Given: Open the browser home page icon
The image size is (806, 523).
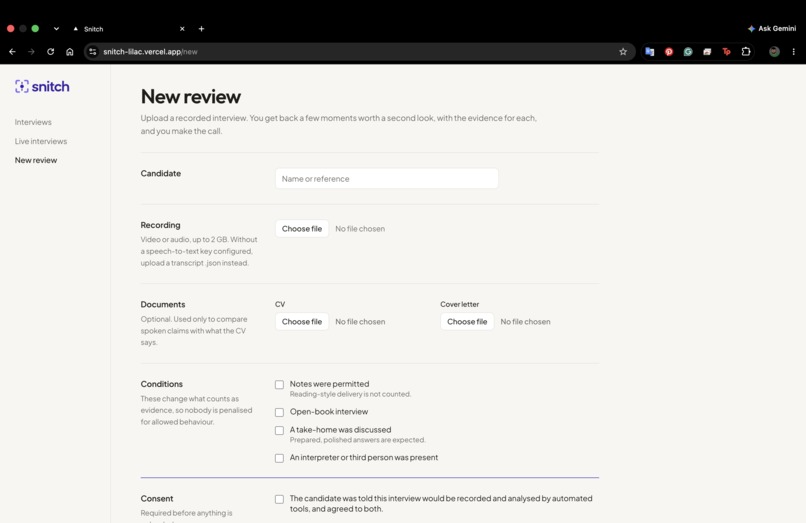Looking at the screenshot, I should pyautogui.click(x=70, y=51).
